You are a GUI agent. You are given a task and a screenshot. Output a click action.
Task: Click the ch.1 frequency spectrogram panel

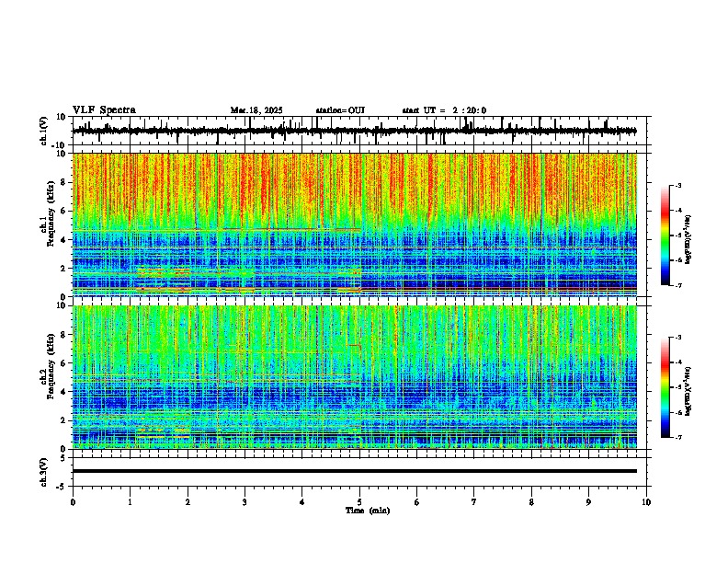(355, 224)
